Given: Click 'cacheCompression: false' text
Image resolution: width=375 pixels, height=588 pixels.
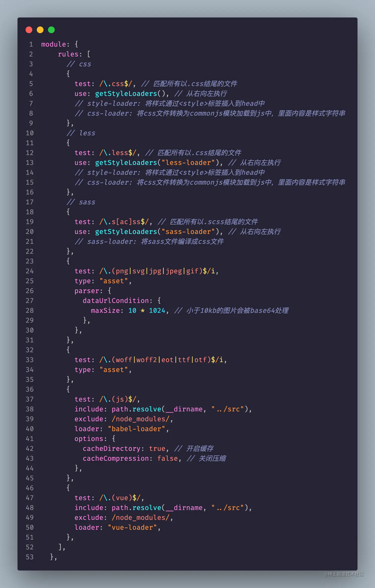Looking at the screenshot, I should point(130,459).
